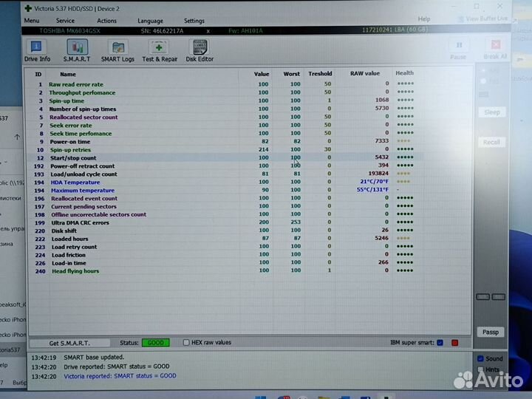This screenshot has width=532, height=399.
Task: Expand the Settings menu
Action: pos(194,21)
